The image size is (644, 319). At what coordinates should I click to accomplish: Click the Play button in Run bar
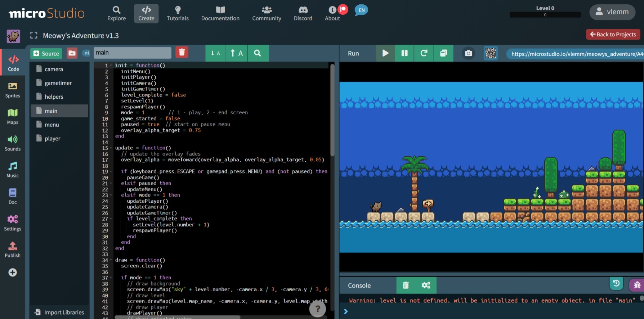(x=385, y=53)
